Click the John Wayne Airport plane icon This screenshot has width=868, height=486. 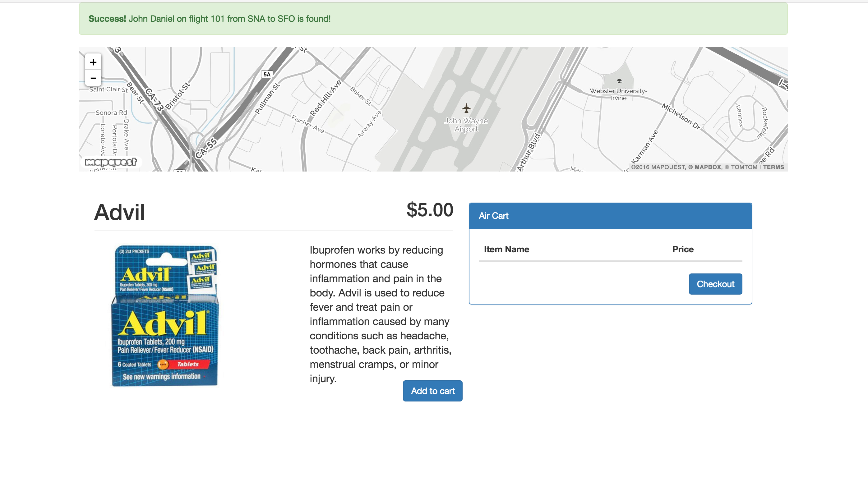[x=466, y=108]
